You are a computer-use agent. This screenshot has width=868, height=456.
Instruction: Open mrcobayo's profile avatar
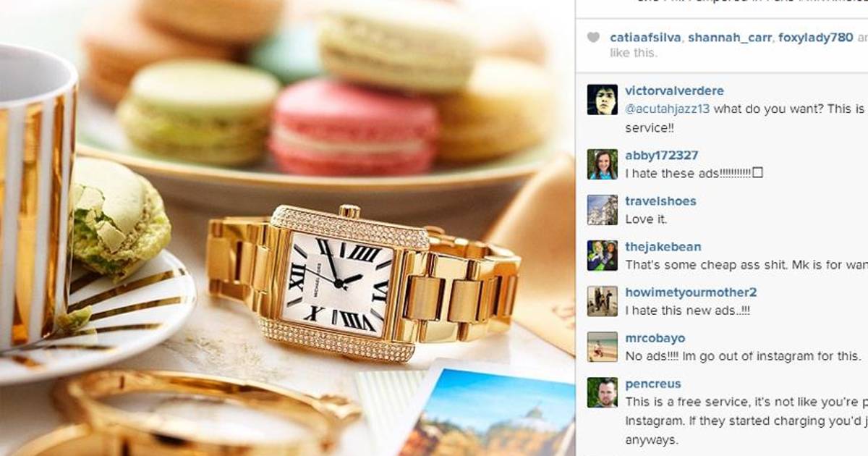point(602,347)
